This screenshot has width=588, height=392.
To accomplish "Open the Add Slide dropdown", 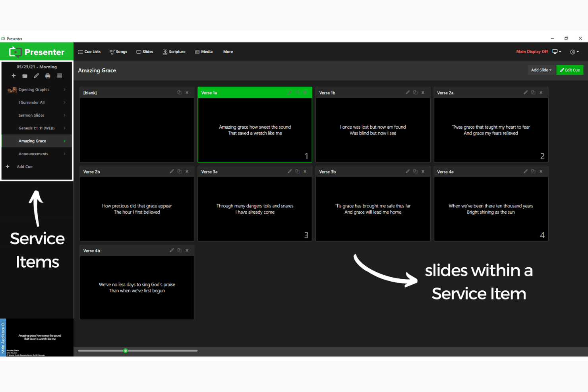I will pyautogui.click(x=541, y=70).
